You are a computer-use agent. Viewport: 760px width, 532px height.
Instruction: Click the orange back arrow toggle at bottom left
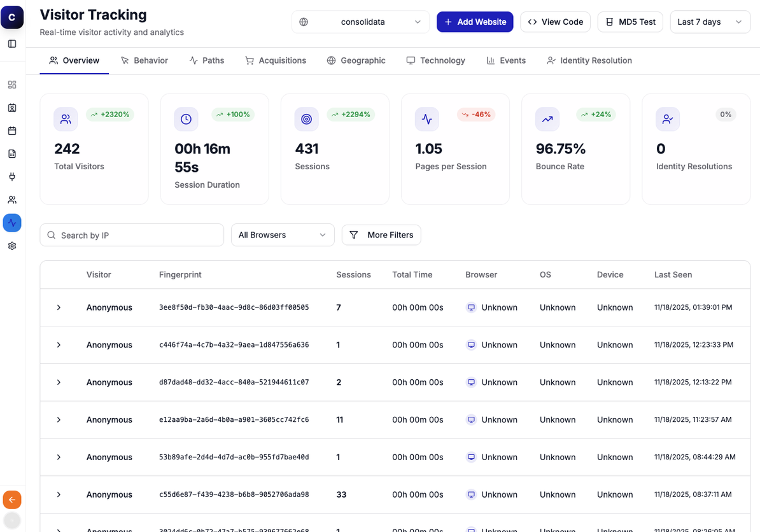11,500
